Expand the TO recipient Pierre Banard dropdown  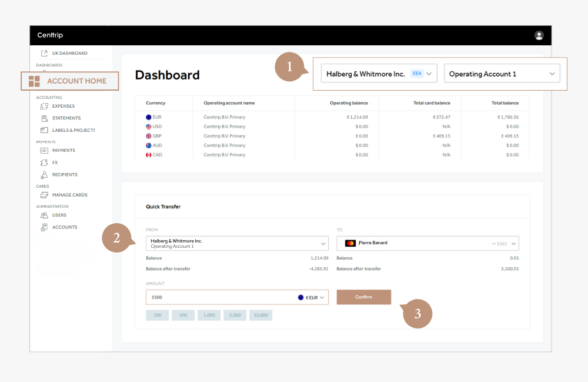click(x=428, y=244)
